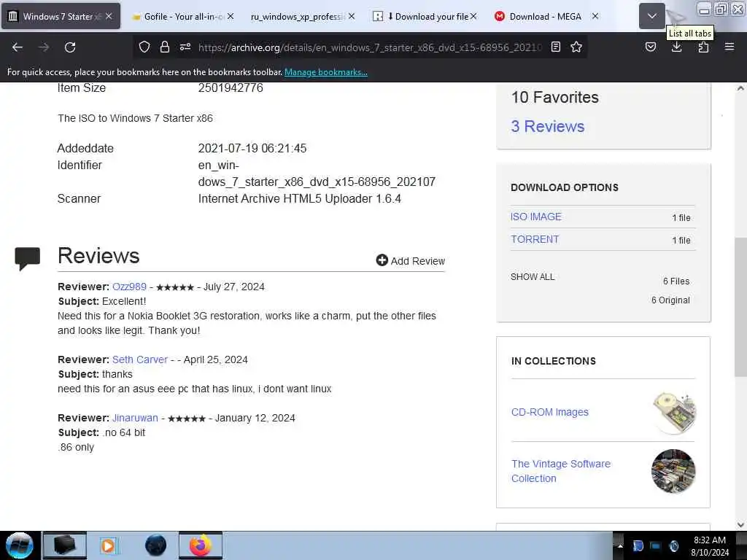Screen dimensions: 747x560
Task: Click the Reviews speech bubble icon
Action: [27, 259]
